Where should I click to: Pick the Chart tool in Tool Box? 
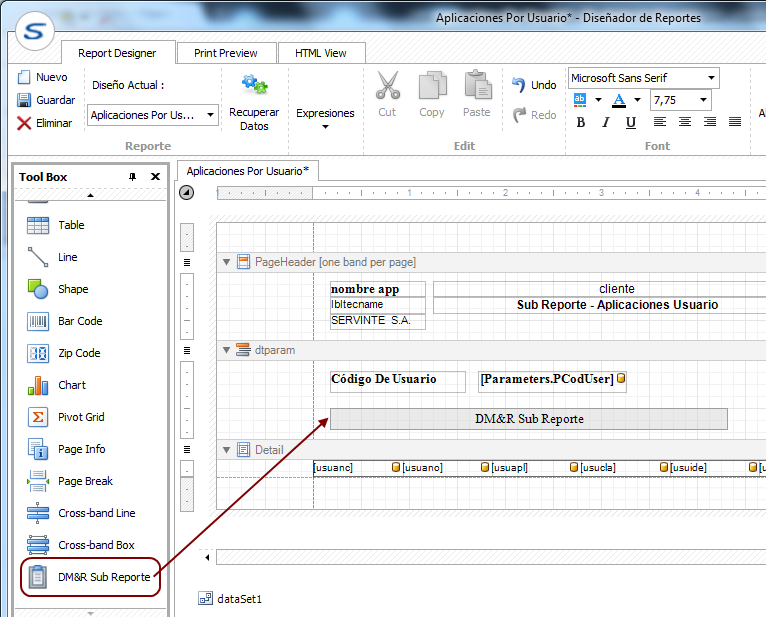(71, 385)
